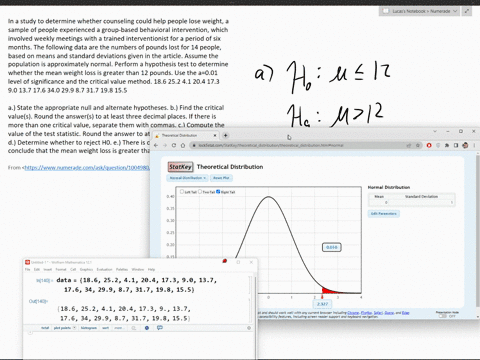Click the Out[140] output cell label
The height and width of the screenshot is (360, 480).
click(38, 301)
